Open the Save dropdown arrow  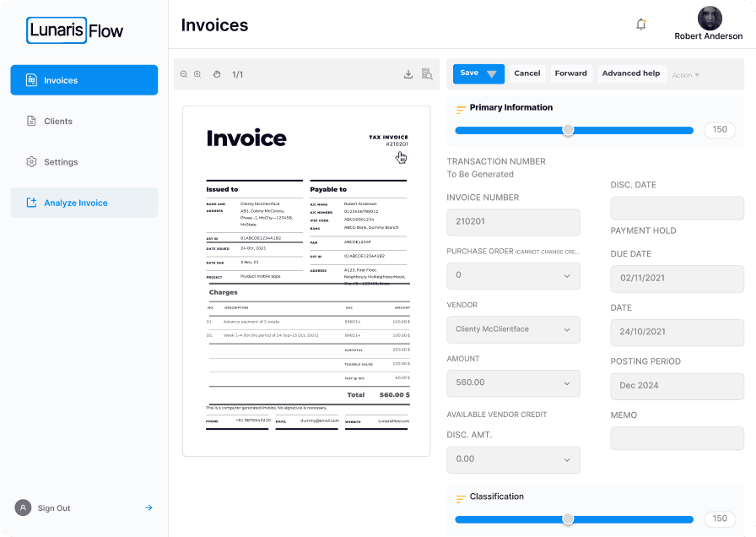[x=492, y=73]
